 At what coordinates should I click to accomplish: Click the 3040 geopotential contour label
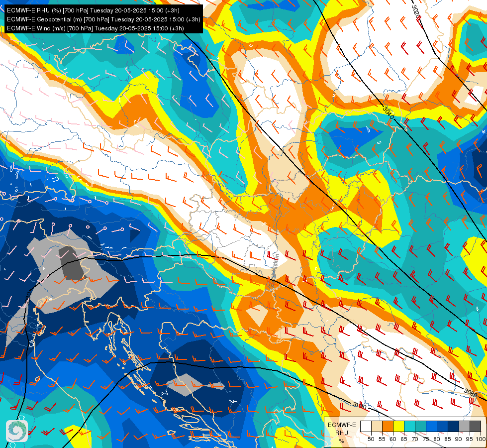coord(388,112)
